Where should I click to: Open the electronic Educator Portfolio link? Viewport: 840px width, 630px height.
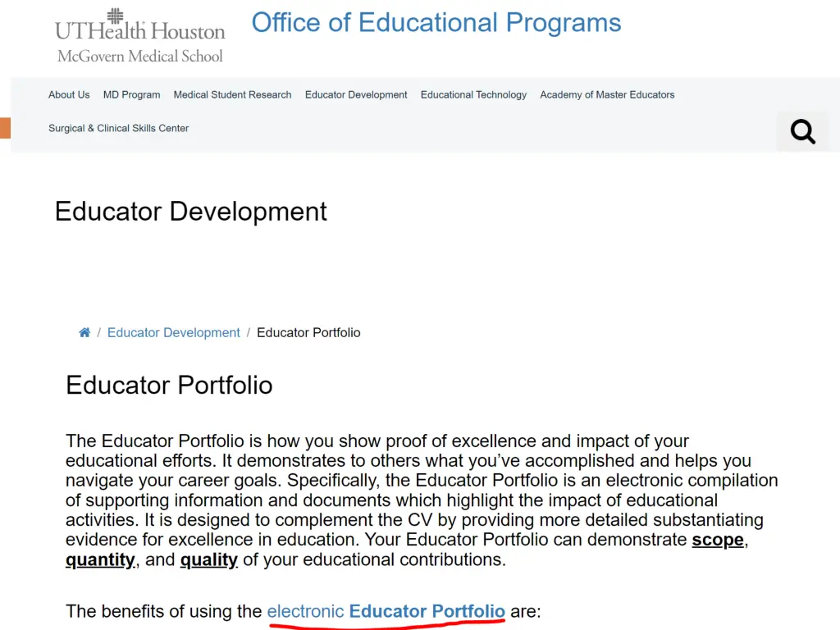[x=386, y=611]
